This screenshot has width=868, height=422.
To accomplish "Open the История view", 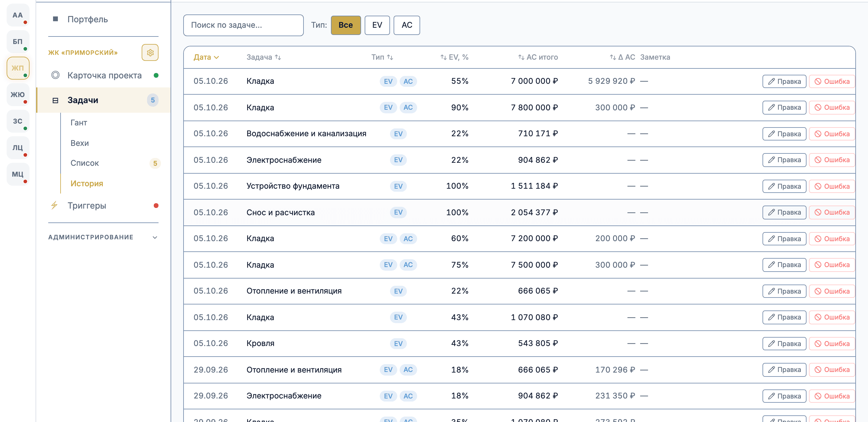I will pos(86,184).
